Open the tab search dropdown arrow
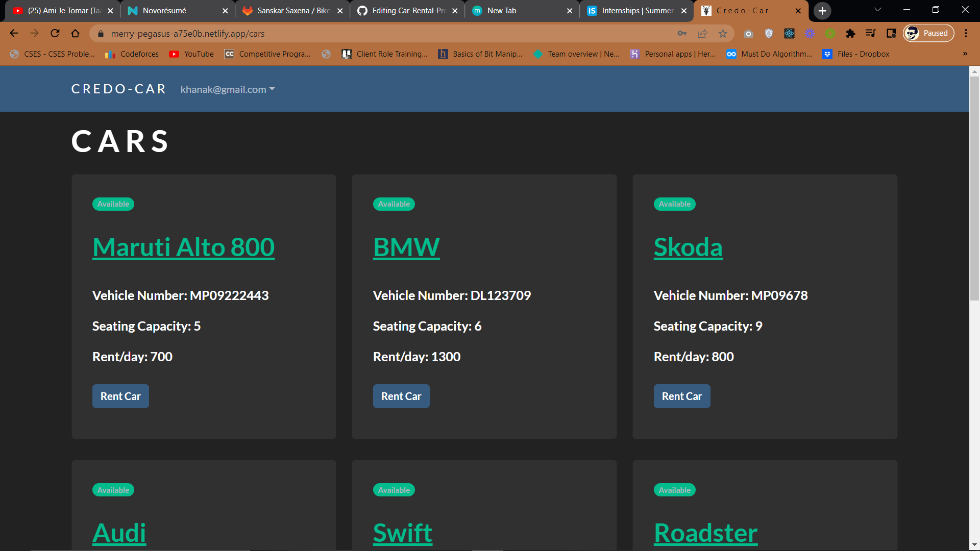This screenshot has width=980, height=551. click(x=877, y=10)
